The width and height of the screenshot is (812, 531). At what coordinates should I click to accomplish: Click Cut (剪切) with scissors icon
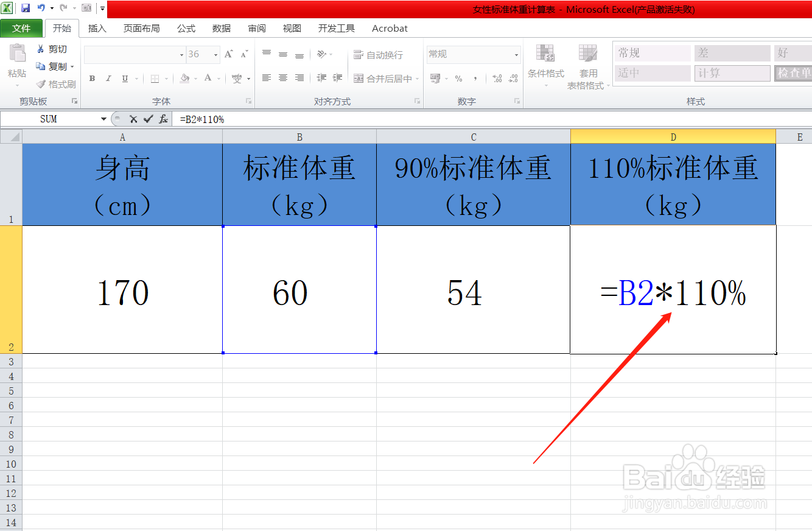click(52, 49)
